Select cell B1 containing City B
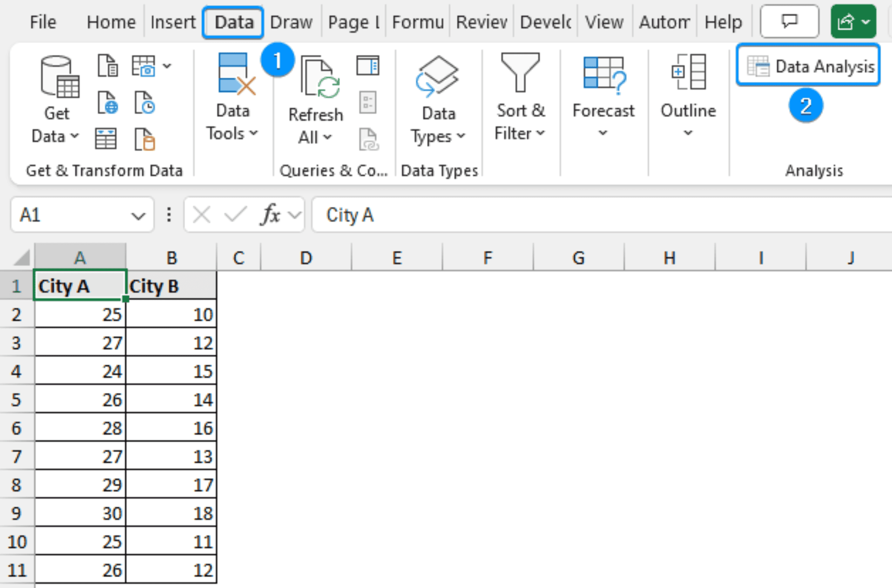The height and width of the screenshot is (588, 892). [x=172, y=286]
